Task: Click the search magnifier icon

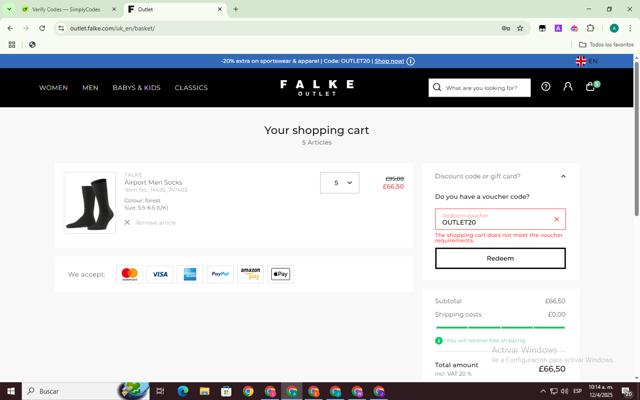Action: click(x=437, y=87)
